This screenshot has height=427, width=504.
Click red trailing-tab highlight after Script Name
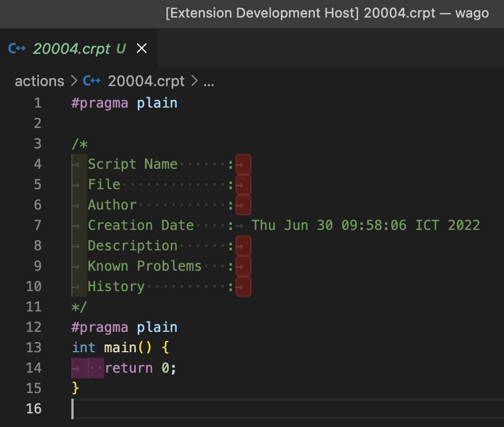244,164
